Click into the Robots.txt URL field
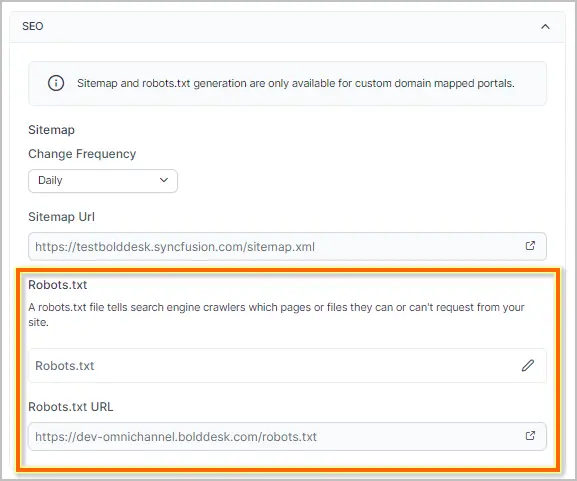The width and height of the screenshot is (577, 481). [287, 436]
